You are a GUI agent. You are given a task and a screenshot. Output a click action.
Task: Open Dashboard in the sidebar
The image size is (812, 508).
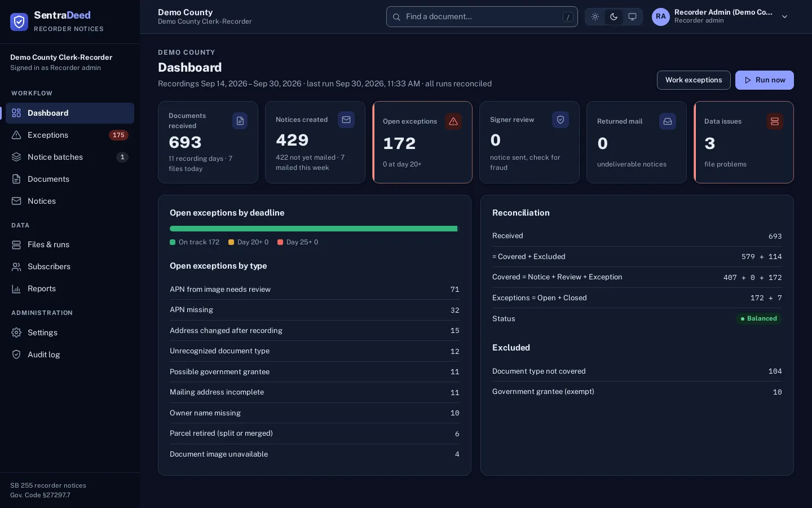[x=70, y=113]
